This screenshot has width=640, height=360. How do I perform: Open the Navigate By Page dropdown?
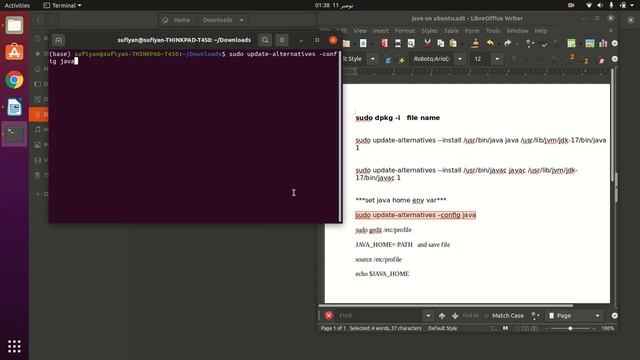tap(597, 316)
